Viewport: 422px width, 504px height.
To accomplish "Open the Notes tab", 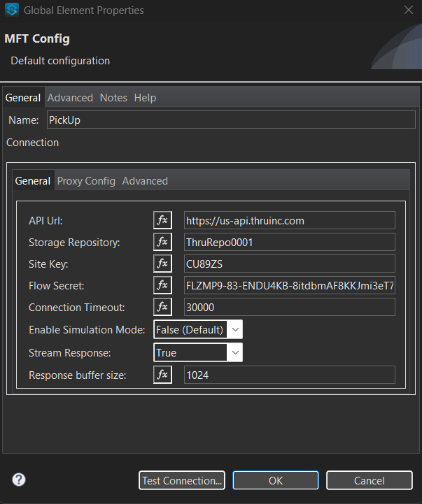I will point(113,98).
